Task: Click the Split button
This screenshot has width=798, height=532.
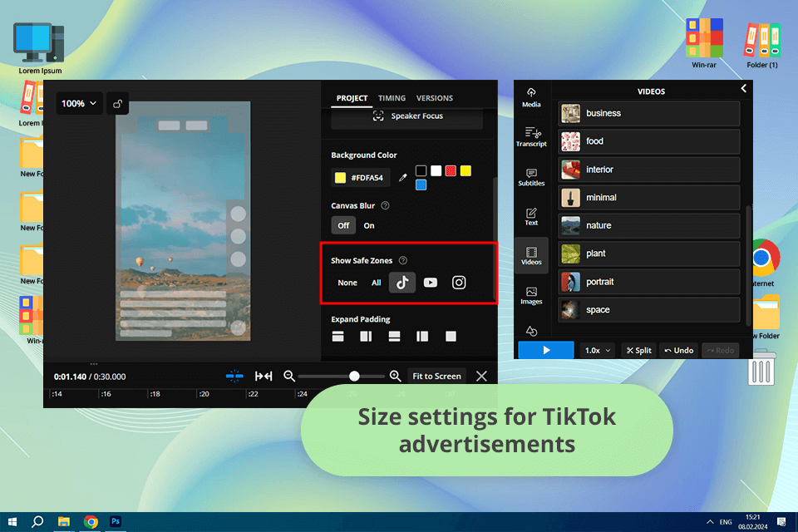Action: [638, 350]
